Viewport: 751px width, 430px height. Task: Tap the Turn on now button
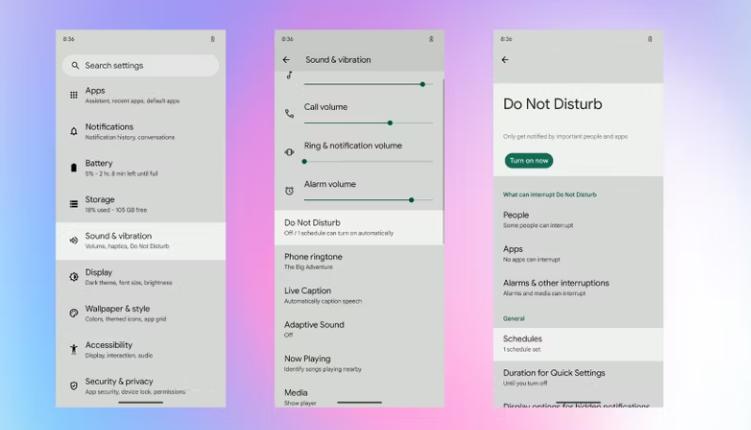pyautogui.click(x=529, y=160)
